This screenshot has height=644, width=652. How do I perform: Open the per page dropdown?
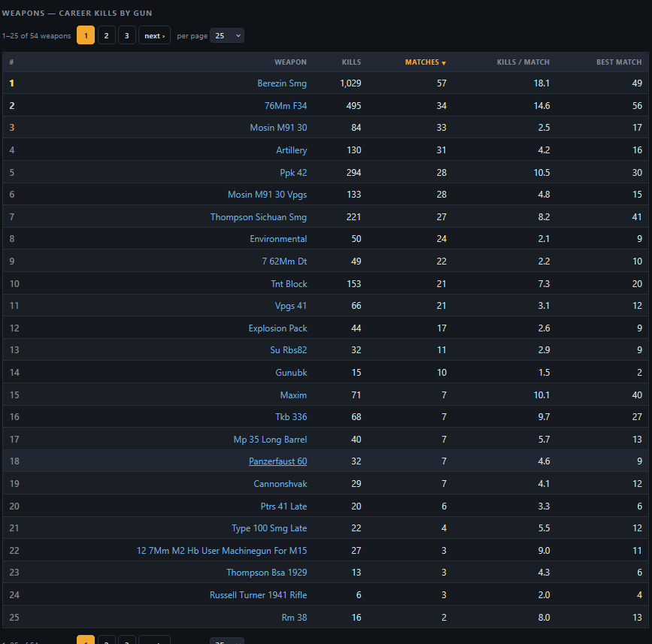(227, 36)
